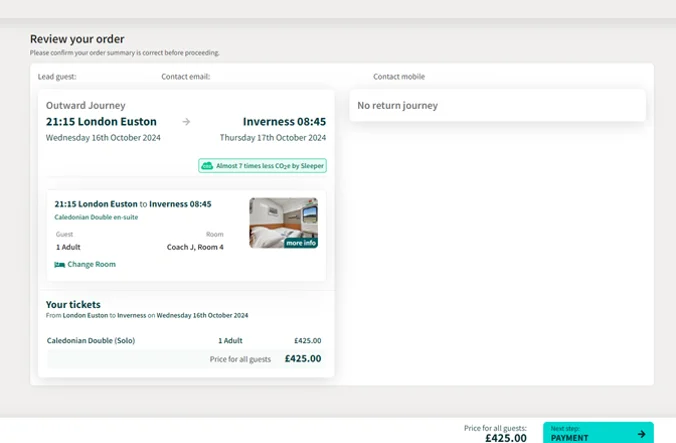Click the Contact mobile field label
676x443 pixels.
point(399,76)
